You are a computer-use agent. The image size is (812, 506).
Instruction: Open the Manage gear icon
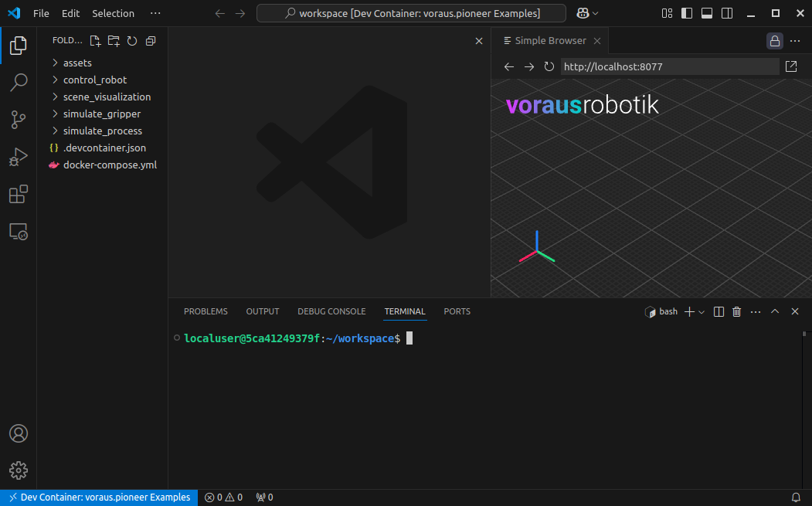coord(18,470)
